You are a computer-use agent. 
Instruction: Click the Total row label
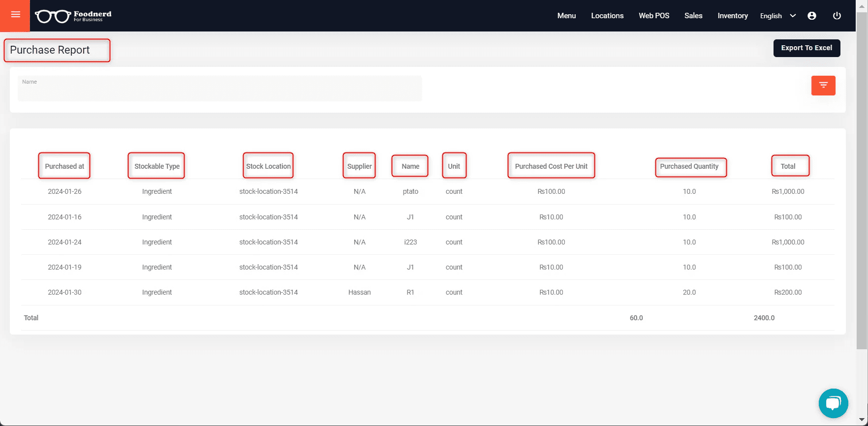click(31, 318)
